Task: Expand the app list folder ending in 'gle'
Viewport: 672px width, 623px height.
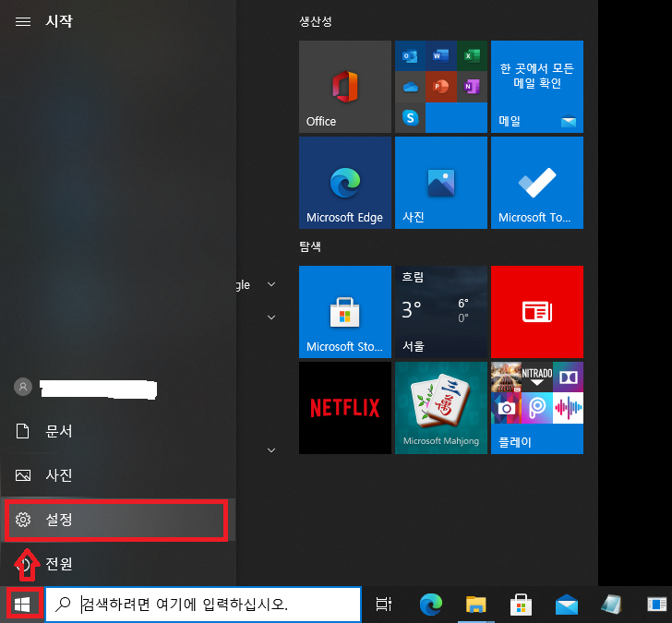Action: pos(271,284)
